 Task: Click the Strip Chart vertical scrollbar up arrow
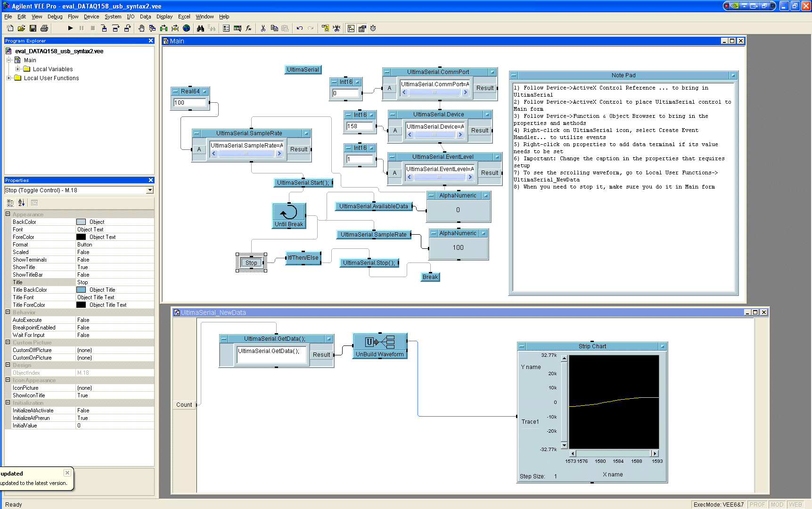564,359
